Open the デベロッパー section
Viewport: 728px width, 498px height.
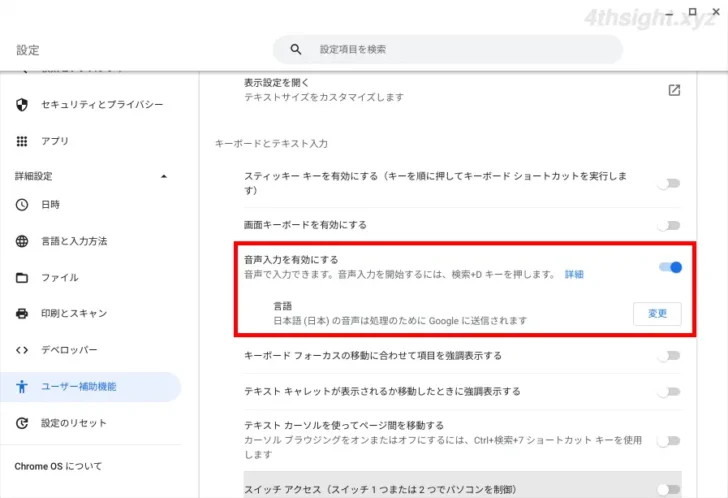91,350
